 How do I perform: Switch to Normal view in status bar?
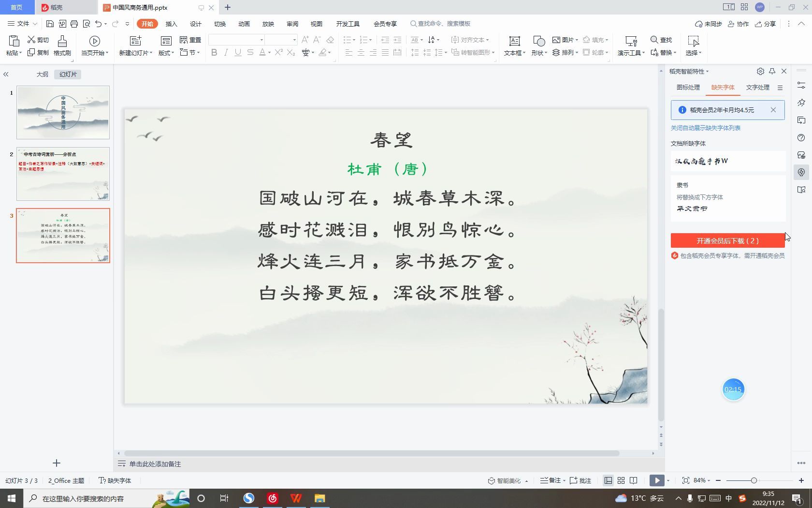pyautogui.click(x=609, y=480)
